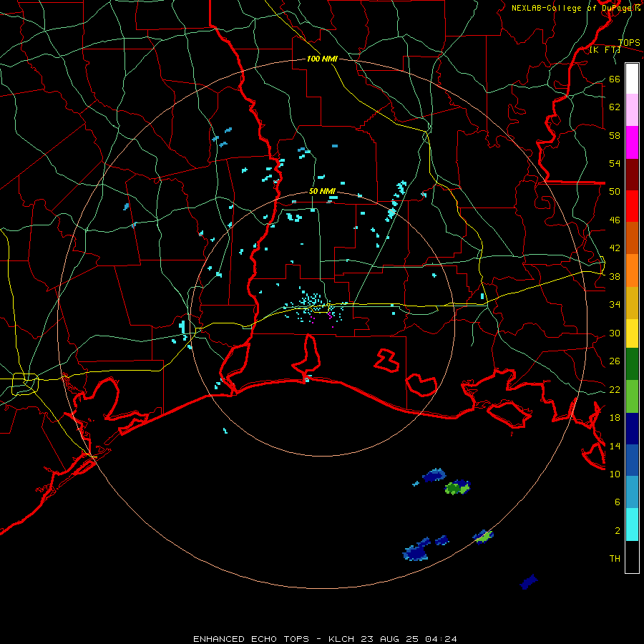Click the magenta legend swatch
Screen dimensions: 644x644
(632, 142)
